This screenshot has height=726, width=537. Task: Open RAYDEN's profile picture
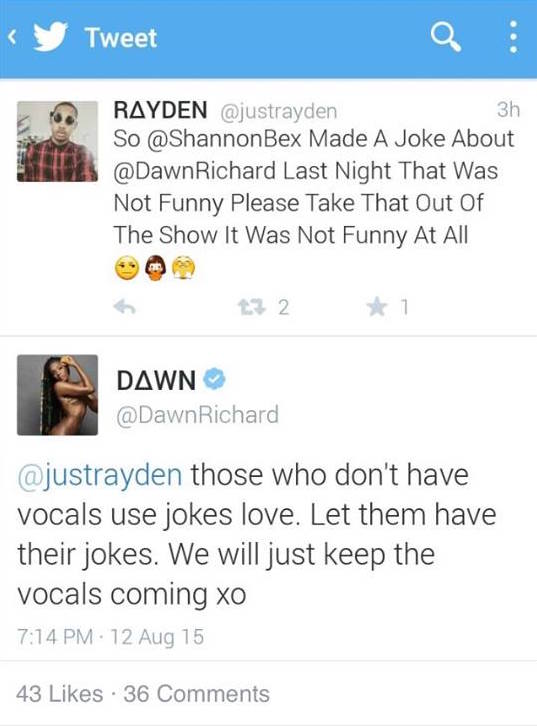(57, 141)
